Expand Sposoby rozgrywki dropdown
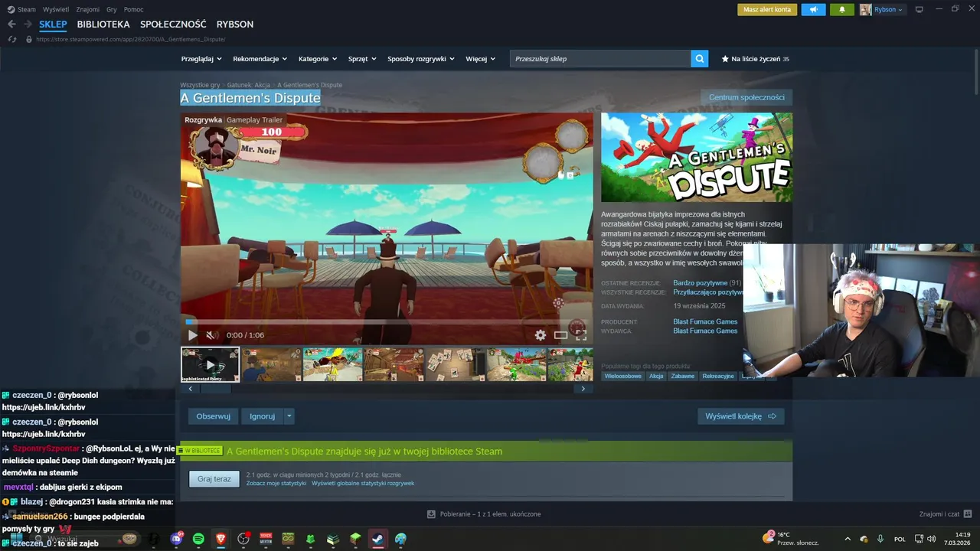Image resolution: width=980 pixels, height=551 pixels. coord(421,59)
